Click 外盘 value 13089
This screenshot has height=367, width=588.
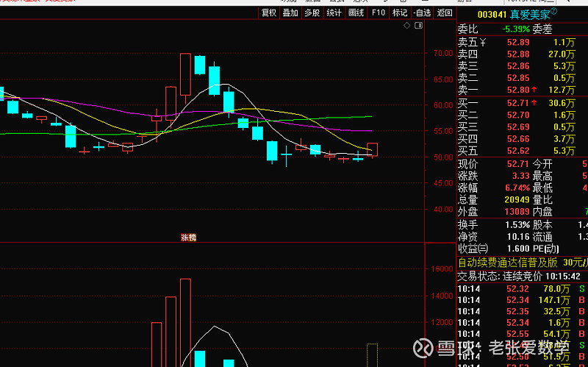coord(517,212)
